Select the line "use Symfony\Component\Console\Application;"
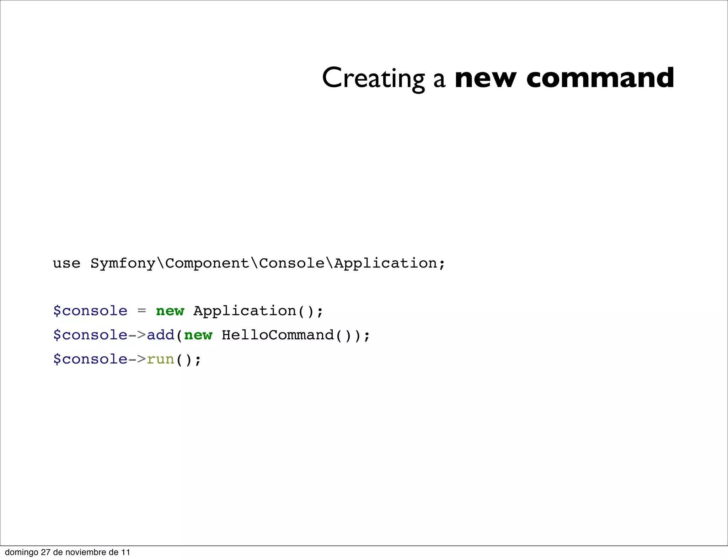The height and width of the screenshot is (560, 728). coord(249,263)
